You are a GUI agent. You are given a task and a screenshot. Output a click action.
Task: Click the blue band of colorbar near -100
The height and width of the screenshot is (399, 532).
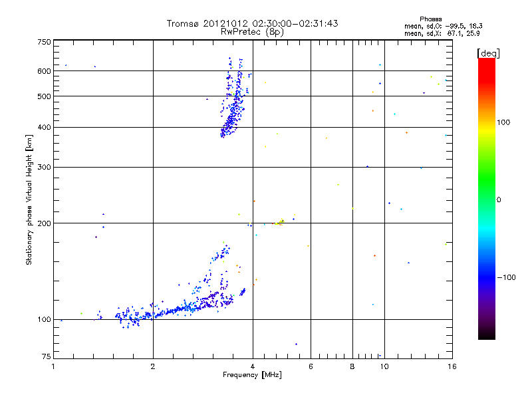tap(487, 277)
